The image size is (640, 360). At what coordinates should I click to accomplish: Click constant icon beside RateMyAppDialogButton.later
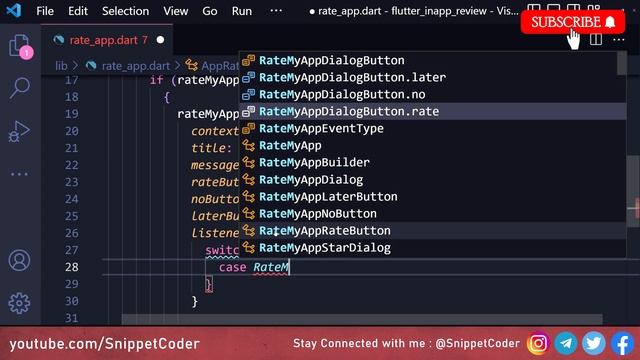(x=248, y=78)
